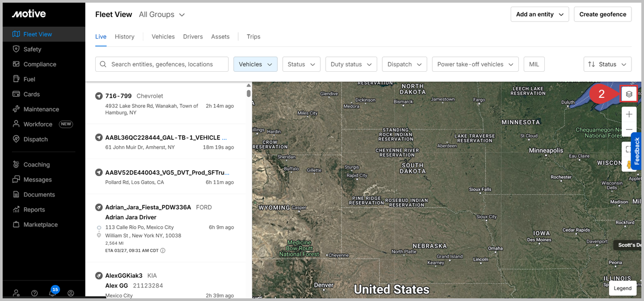Click the ETA info icon

pos(163,250)
